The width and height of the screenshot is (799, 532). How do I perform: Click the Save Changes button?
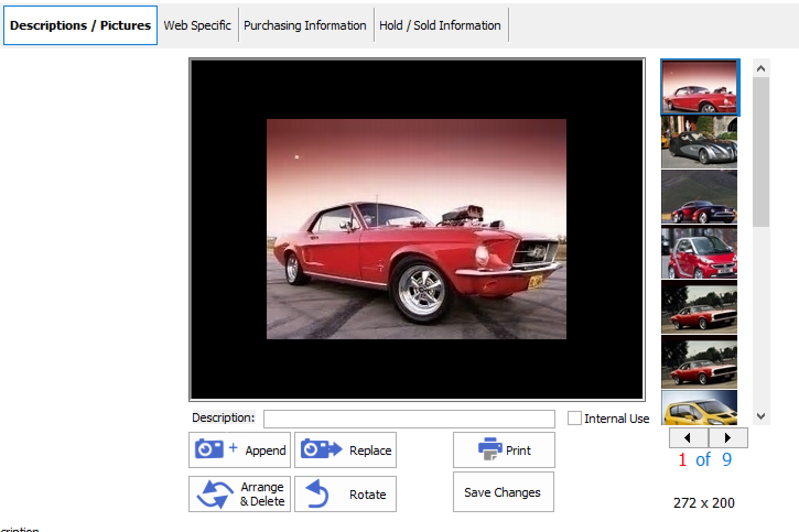pyautogui.click(x=502, y=492)
